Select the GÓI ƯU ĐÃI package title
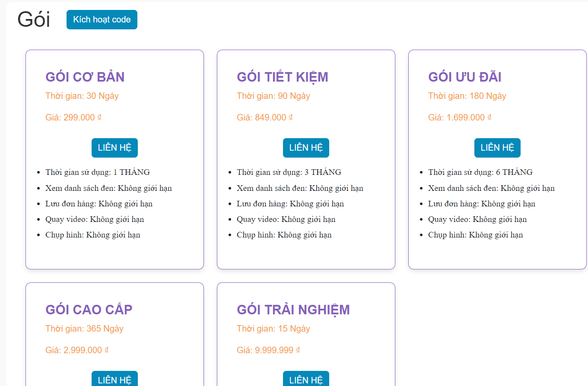Viewport: 588px width, 386px height. 465,77
